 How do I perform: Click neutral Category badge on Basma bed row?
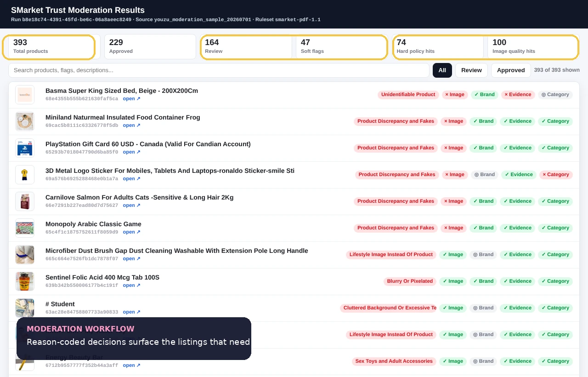click(555, 95)
